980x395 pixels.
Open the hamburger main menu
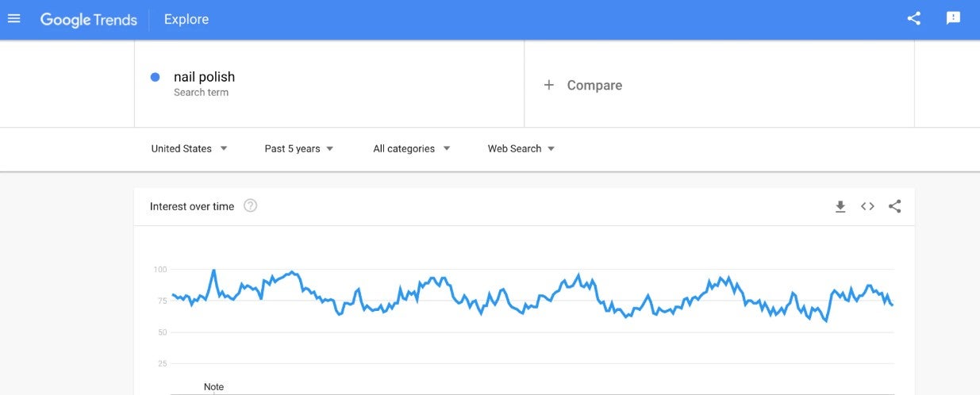[x=13, y=18]
